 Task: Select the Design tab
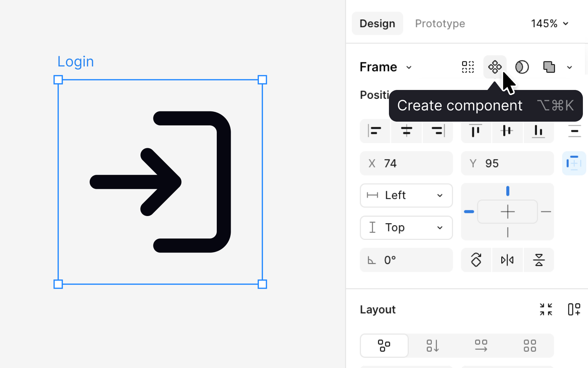tap(377, 23)
